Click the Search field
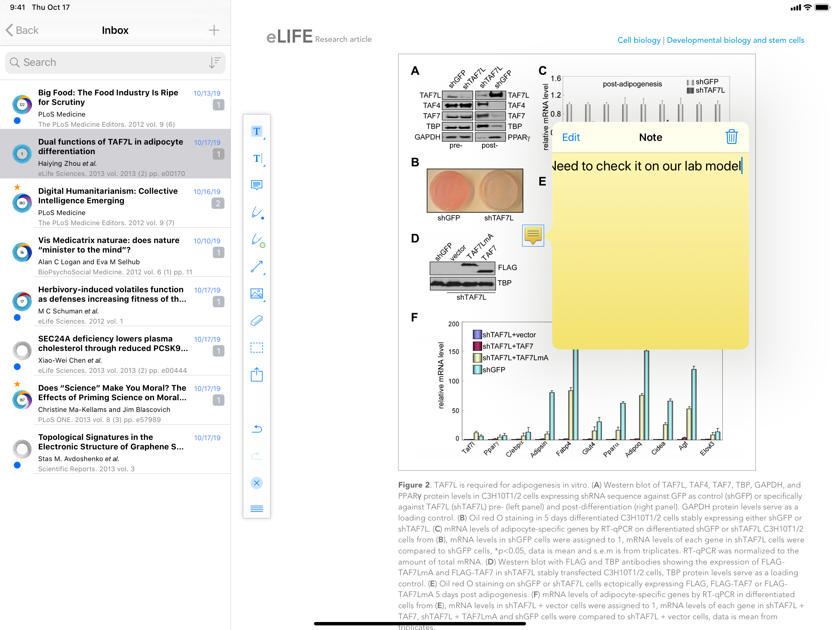The height and width of the screenshot is (630, 840). pyautogui.click(x=110, y=62)
